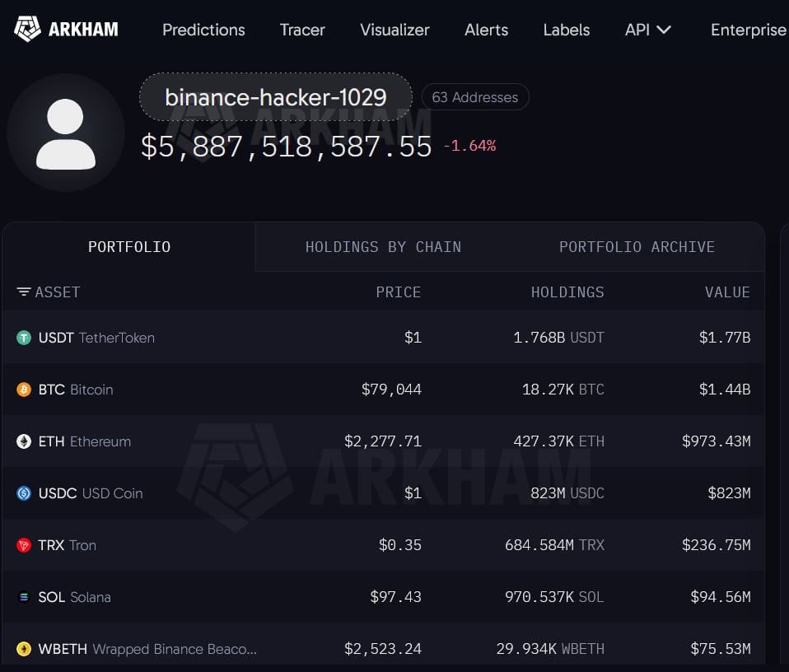This screenshot has height=672, width=789.
Task: Click the WBETH price $2,523.24
Action: 383,648
